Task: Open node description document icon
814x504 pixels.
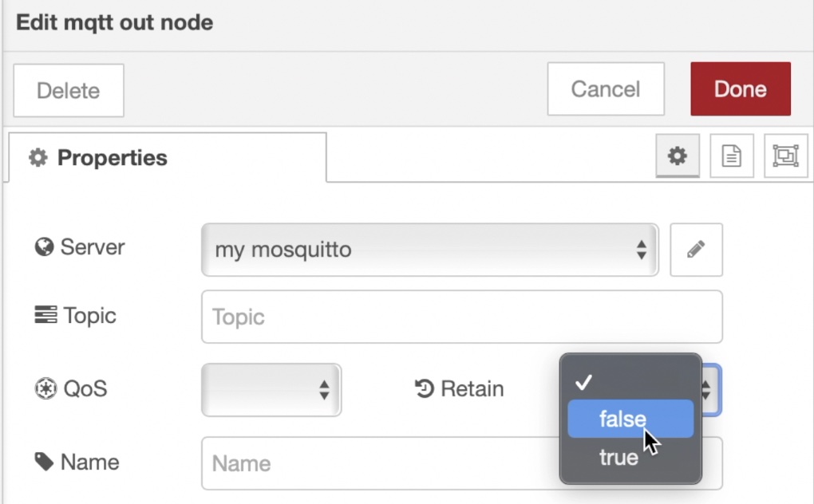Action: click(732, 156)
